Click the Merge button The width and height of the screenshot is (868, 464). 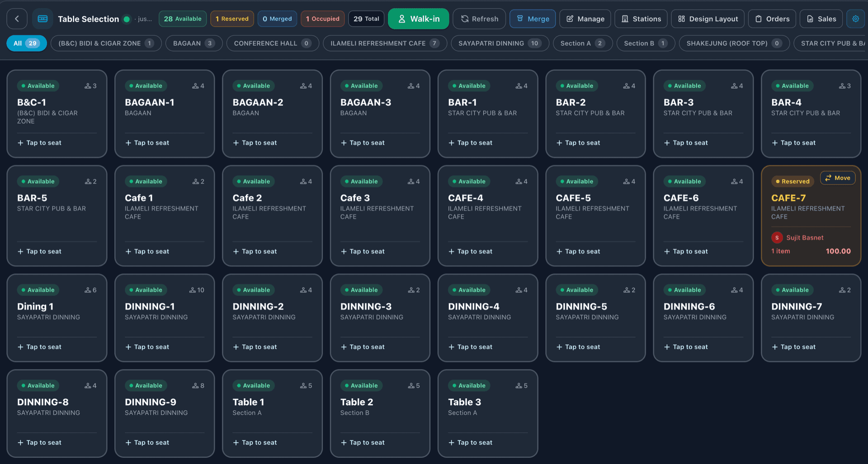pyautogui.click(x=533, y=19)
